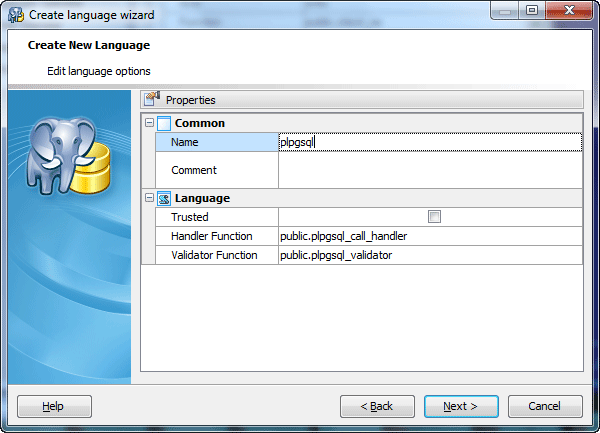Go back with the Back button
The image size is (600, 433).
pos(377,406)
